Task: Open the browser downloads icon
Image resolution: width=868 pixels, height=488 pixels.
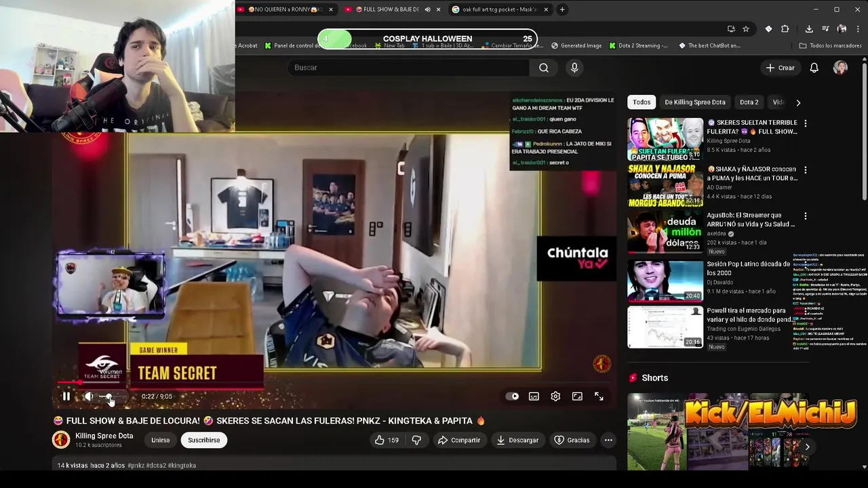Action: tap(809, 28)
